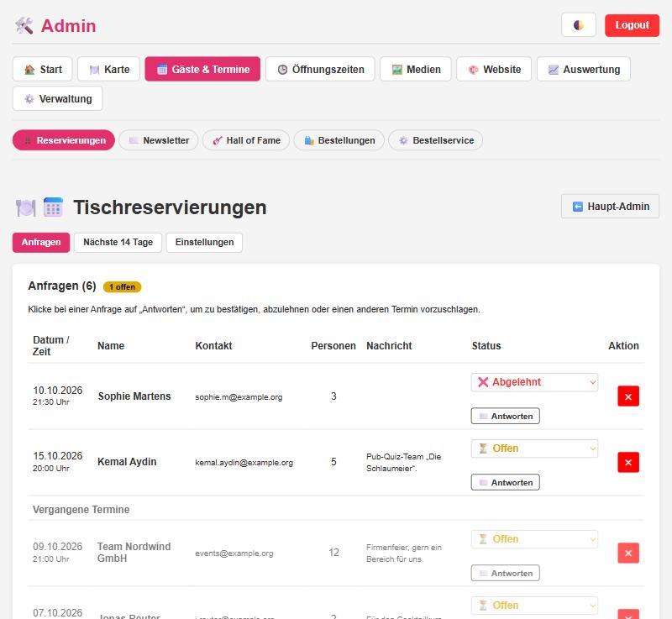Click the Firmenfeier message text
The height and width of the screenshot is (619, 672).
click(404, 553)
